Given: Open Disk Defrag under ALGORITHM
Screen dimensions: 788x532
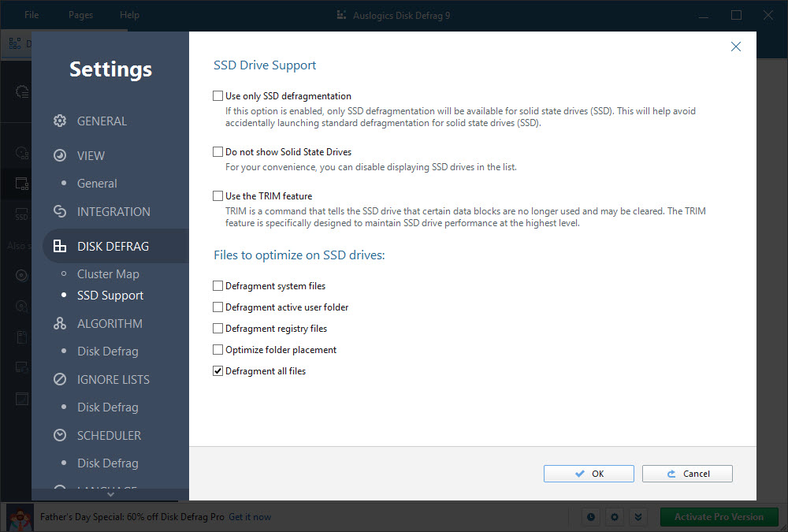Looking at the screenshot, I should [x=107, y=351].
